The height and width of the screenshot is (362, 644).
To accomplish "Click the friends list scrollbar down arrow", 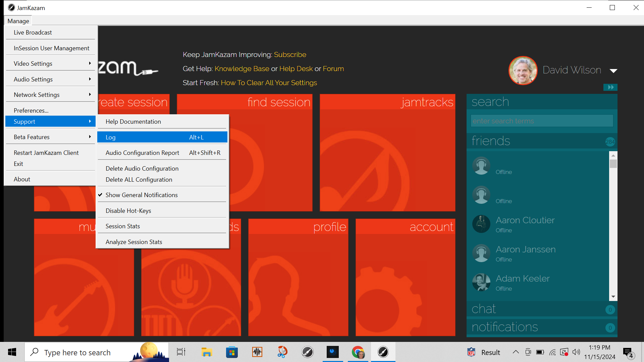I will (613, 297).
